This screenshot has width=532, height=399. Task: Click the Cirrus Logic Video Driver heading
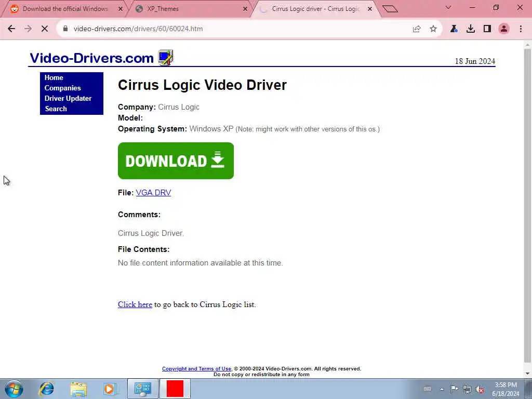point(202,85)
